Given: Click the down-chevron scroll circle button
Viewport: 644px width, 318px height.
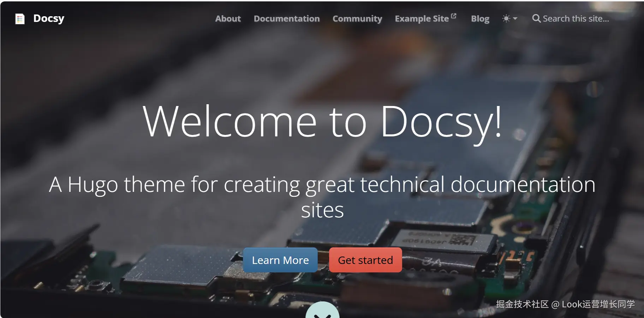Looking at the screenshot, I should (x=322, y=310).
